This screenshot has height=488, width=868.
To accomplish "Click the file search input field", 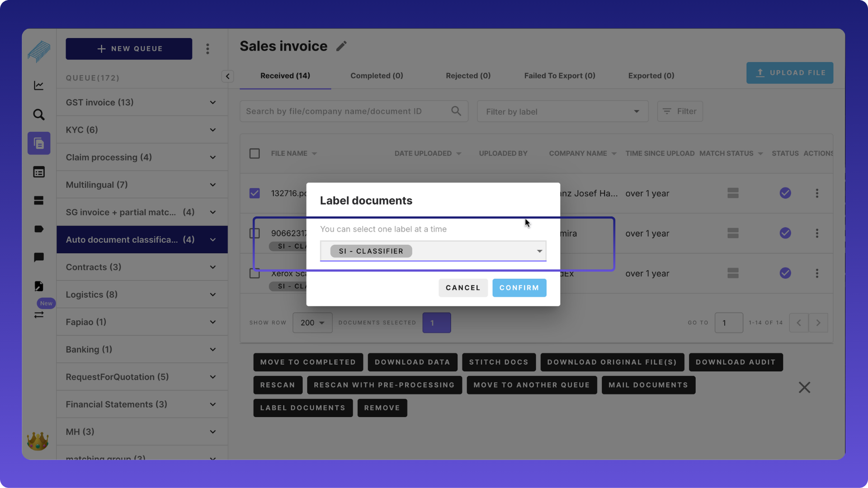I will pyautogui.click(x=346, y=111).
